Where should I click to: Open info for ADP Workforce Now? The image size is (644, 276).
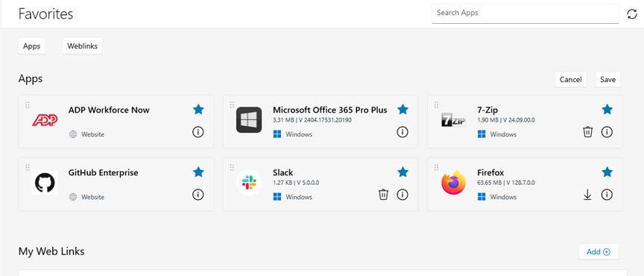(198, 132)
